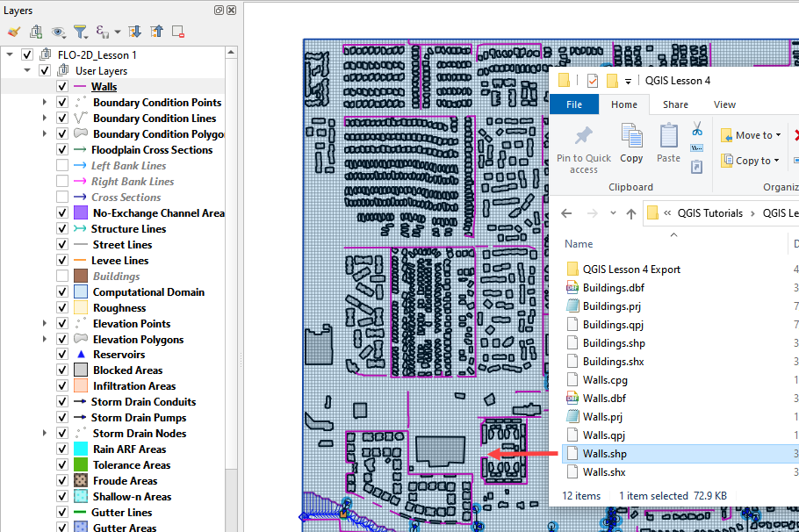Click the Collapse All layers icon
The image size is (799, 532).
[x=156, y=32]
